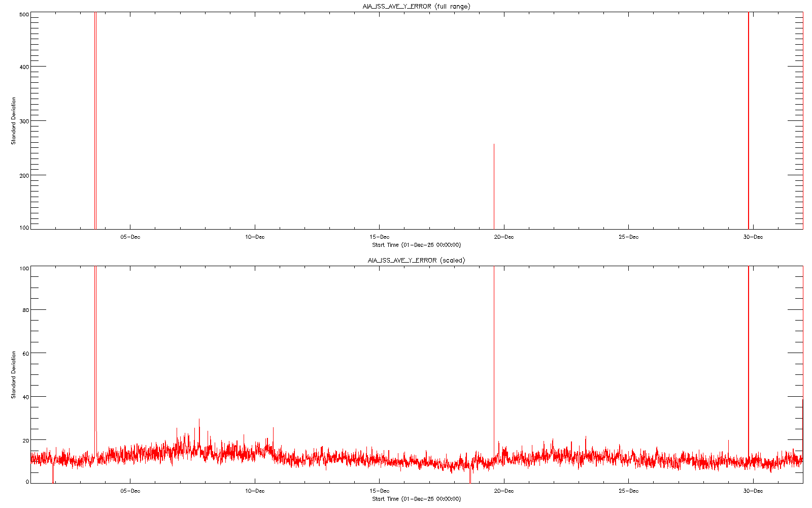
Task: Click the 25-Dec tick label in bottom plot
Action: tap(629, 491)
